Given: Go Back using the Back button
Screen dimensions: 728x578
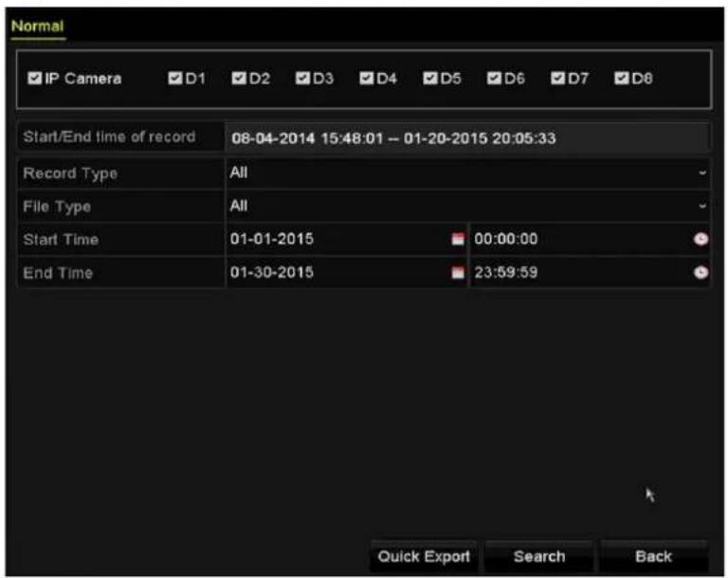Looking at the screenshot, I should [654, 556].
